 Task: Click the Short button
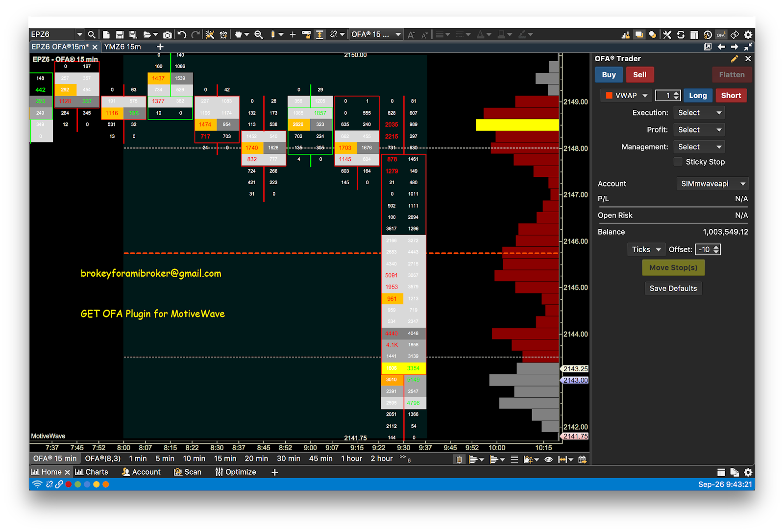tap(731, 95)
